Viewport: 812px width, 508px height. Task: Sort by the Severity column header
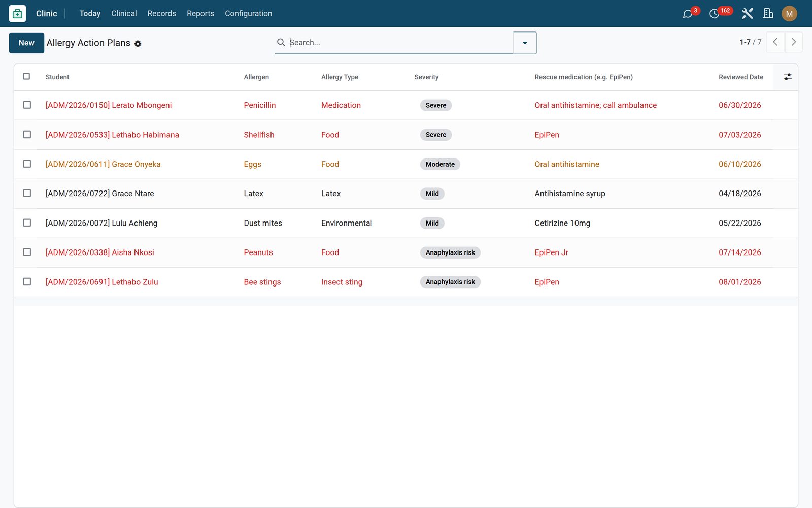426,77
